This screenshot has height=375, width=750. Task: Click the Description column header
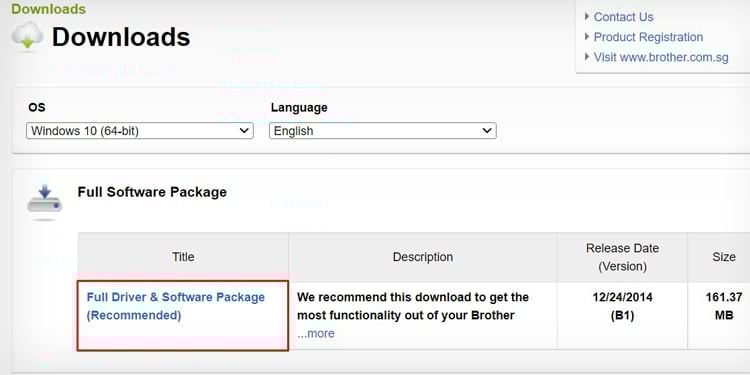coord(423,257)
